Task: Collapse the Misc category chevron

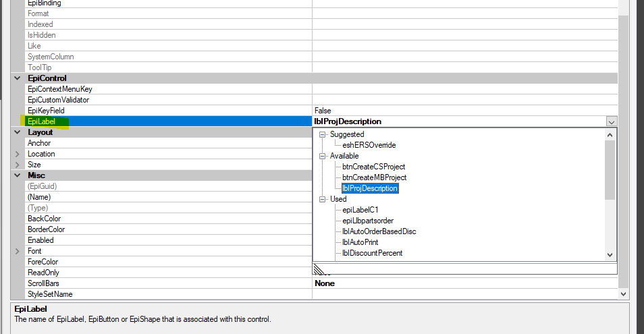Action: point(18,175)
